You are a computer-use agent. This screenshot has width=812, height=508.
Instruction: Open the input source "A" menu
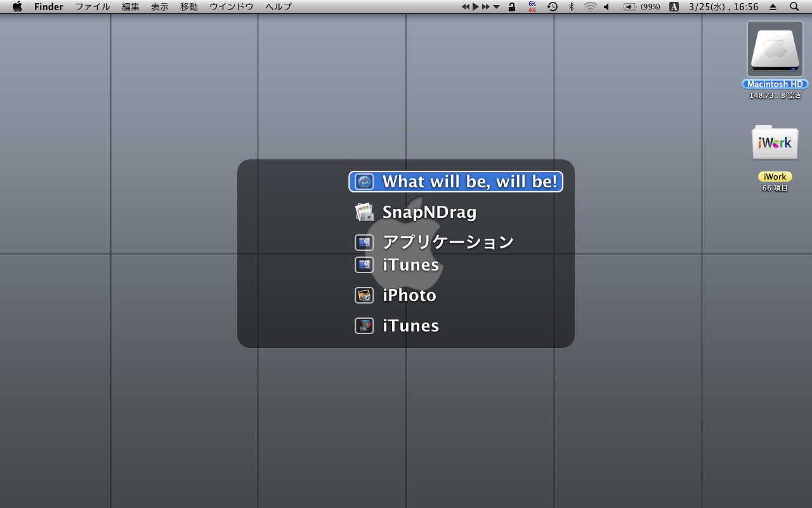(674, 6)
